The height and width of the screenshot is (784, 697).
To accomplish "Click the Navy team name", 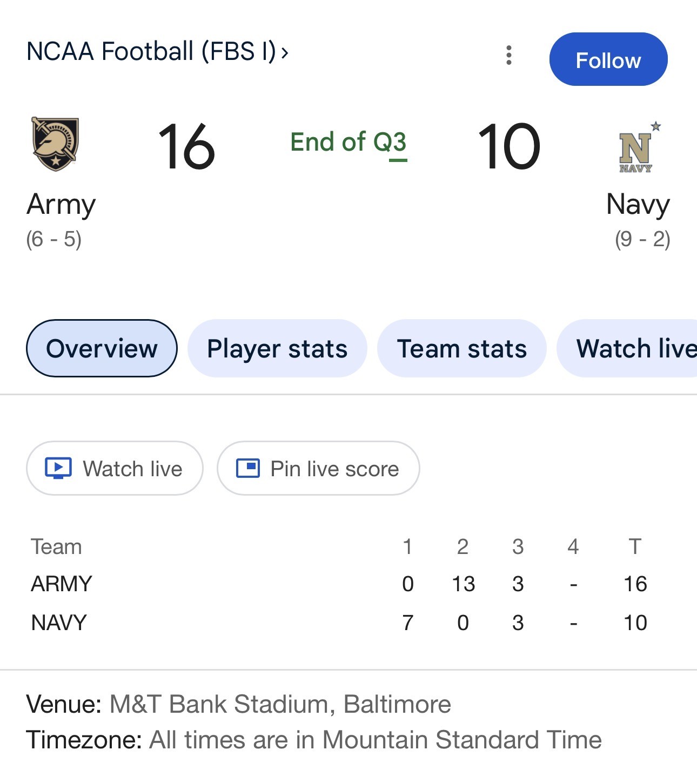I will 638,205.
